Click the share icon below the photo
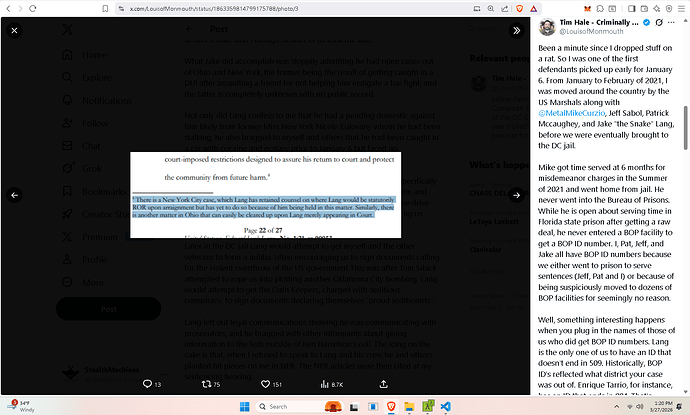The height and width of the screenshot is (415, 690). [381, 383]
